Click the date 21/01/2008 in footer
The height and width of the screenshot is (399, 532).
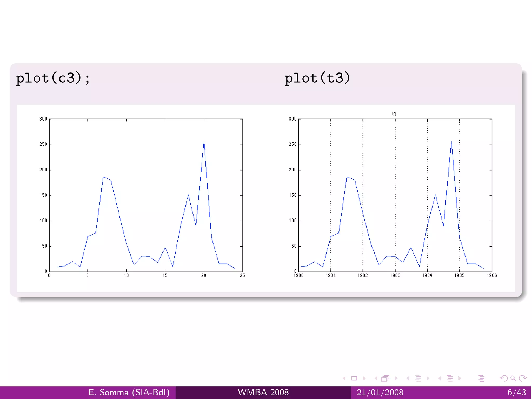click(x=380, y=392)
